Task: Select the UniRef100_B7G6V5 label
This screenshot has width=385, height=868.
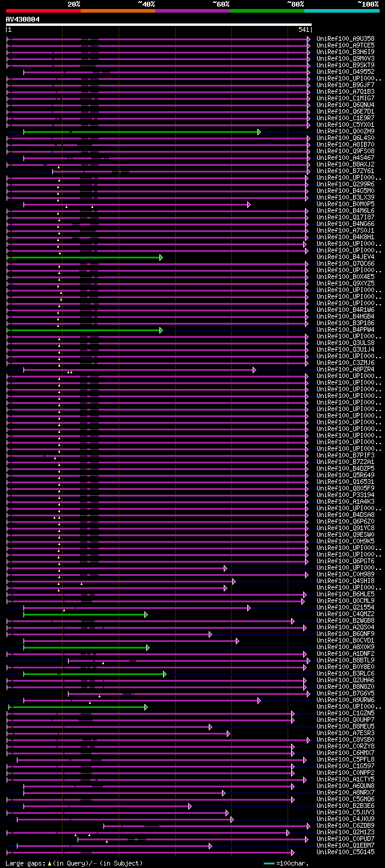Action: tap(345, 693)
